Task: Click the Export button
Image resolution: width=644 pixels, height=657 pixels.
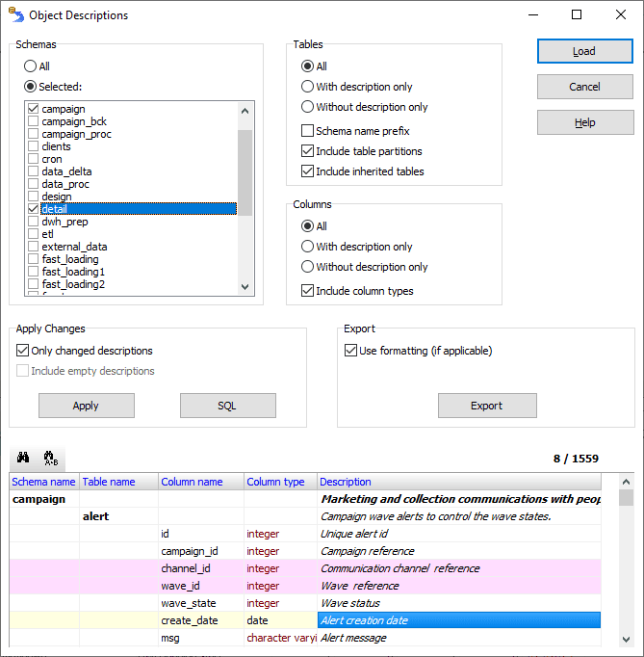Action: pos(486,406)
